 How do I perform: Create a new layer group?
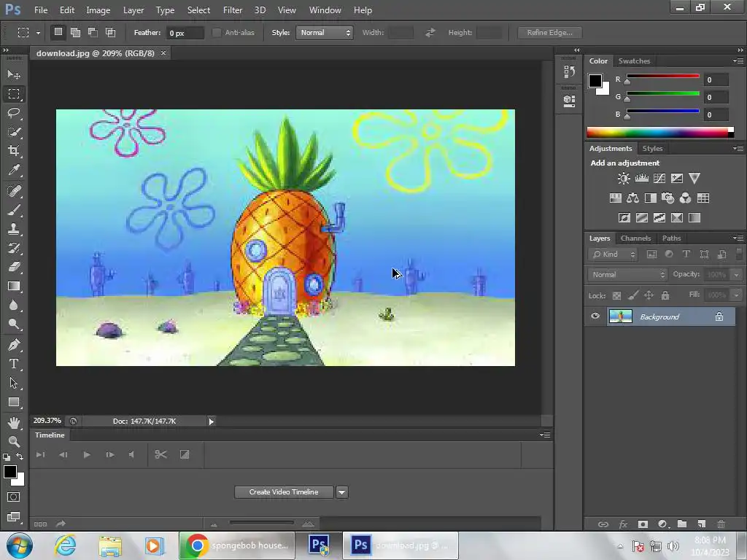682,524
